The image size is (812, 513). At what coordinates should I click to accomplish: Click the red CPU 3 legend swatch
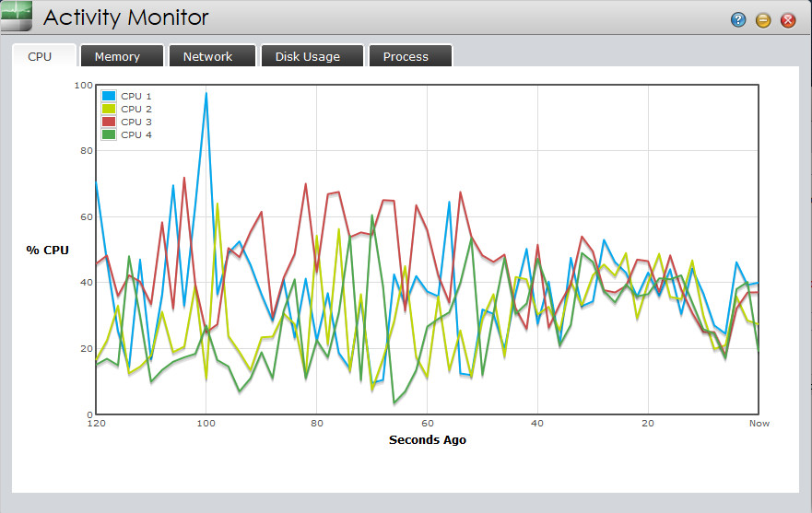pos(109,122)
